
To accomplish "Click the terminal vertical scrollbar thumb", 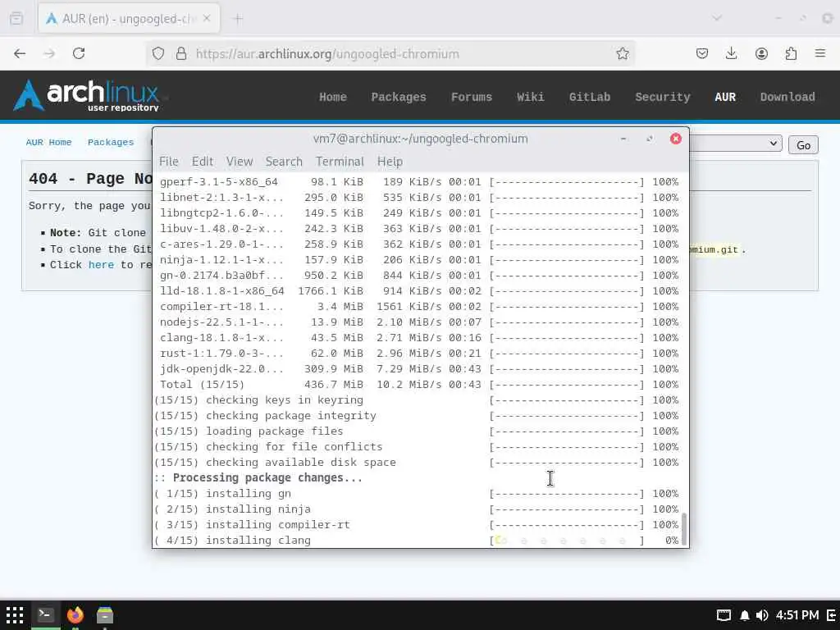I will (684, 527).
